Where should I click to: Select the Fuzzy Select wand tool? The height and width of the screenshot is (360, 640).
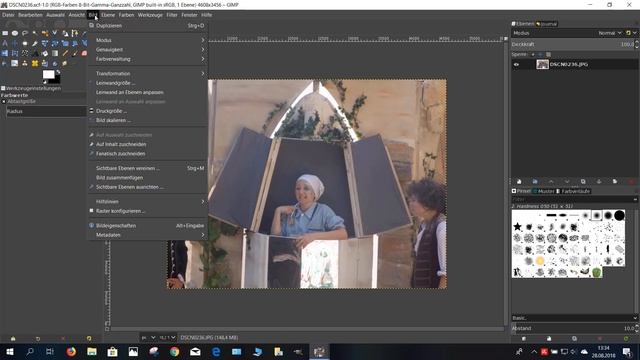(35, 33)
